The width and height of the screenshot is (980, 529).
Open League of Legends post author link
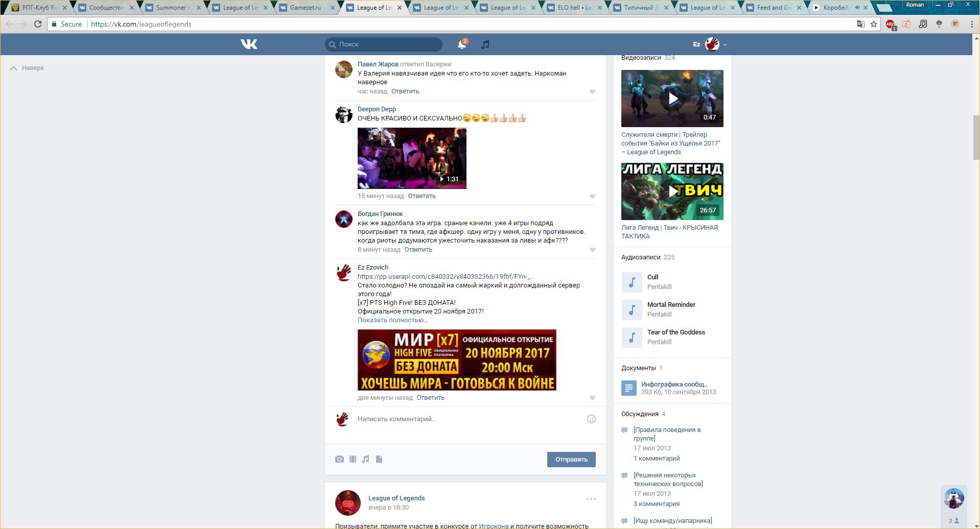(x=396, y=498)
